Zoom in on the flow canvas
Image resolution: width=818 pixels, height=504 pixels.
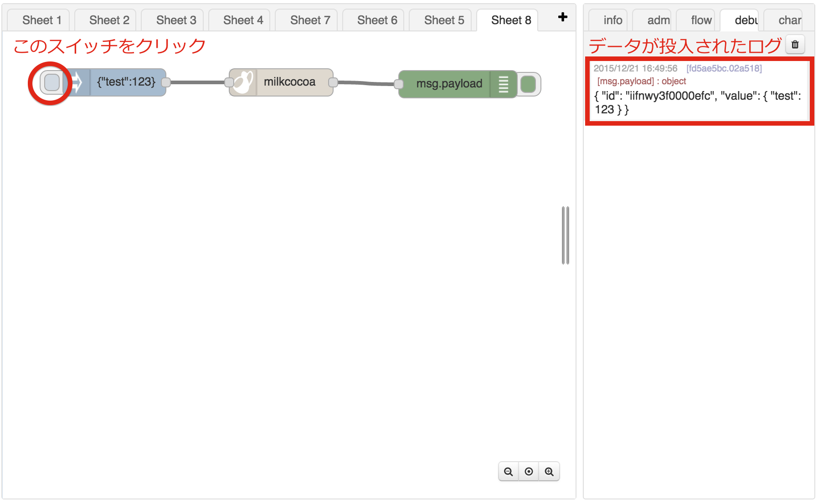(x=549, y=472)
